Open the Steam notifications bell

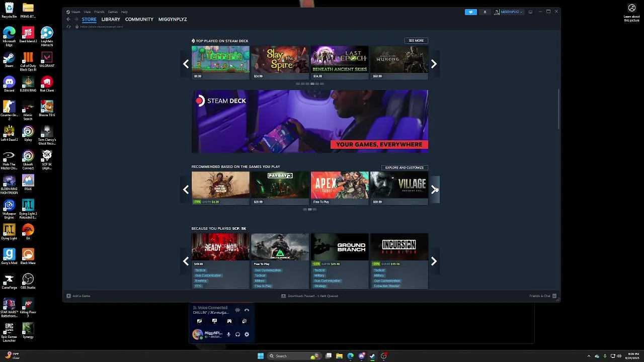point(485,12)
